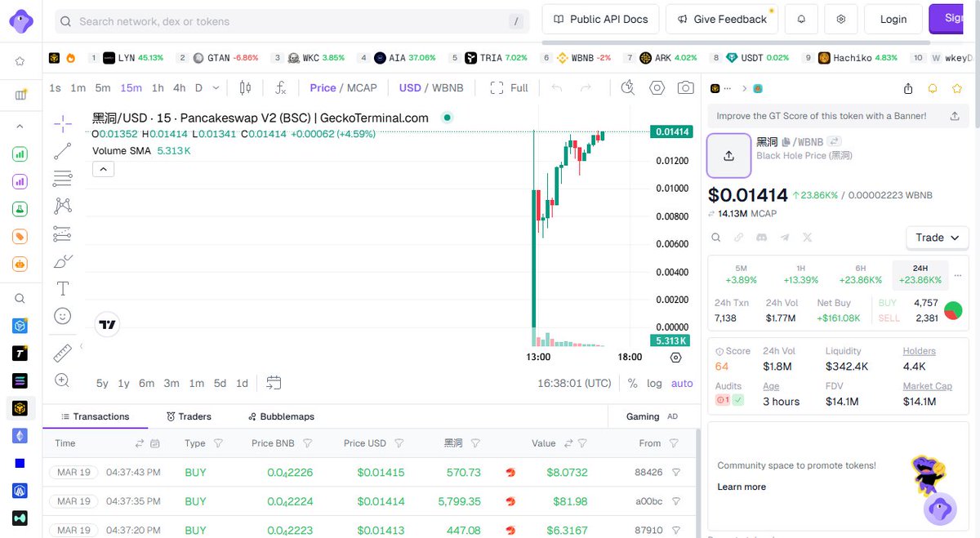The image size is (980, 538).
Task: Select the Fibonacci retracement tool
Action: click(63, 179)
